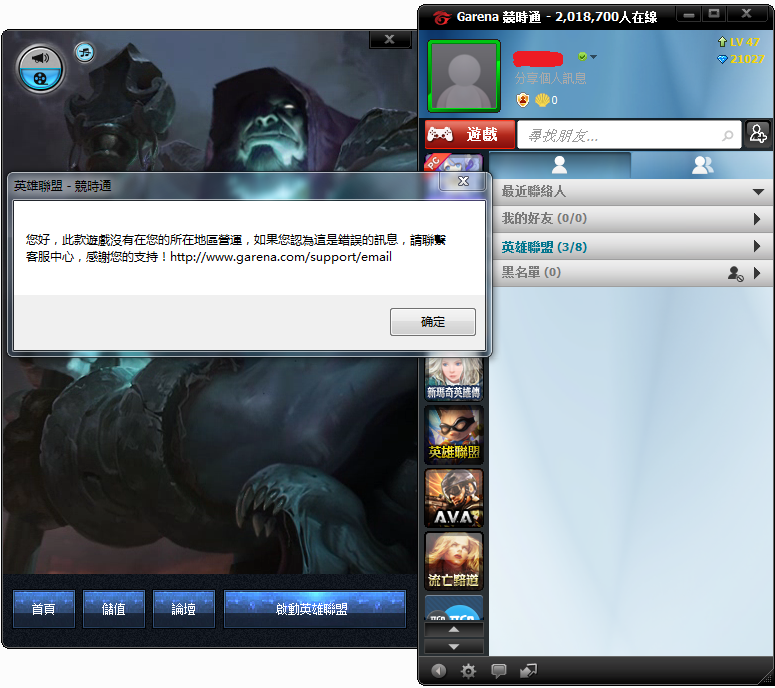775x688 pixels.
Task: Click the support email URL text
Action: pyautogui.click(x=281, y=257)
